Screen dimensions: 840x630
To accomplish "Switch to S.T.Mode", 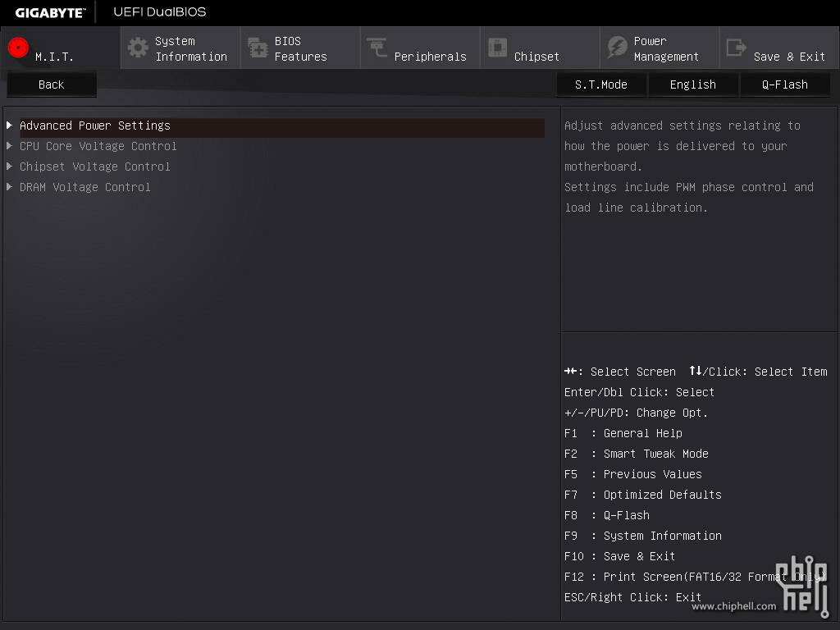I will tap(601, 84).
